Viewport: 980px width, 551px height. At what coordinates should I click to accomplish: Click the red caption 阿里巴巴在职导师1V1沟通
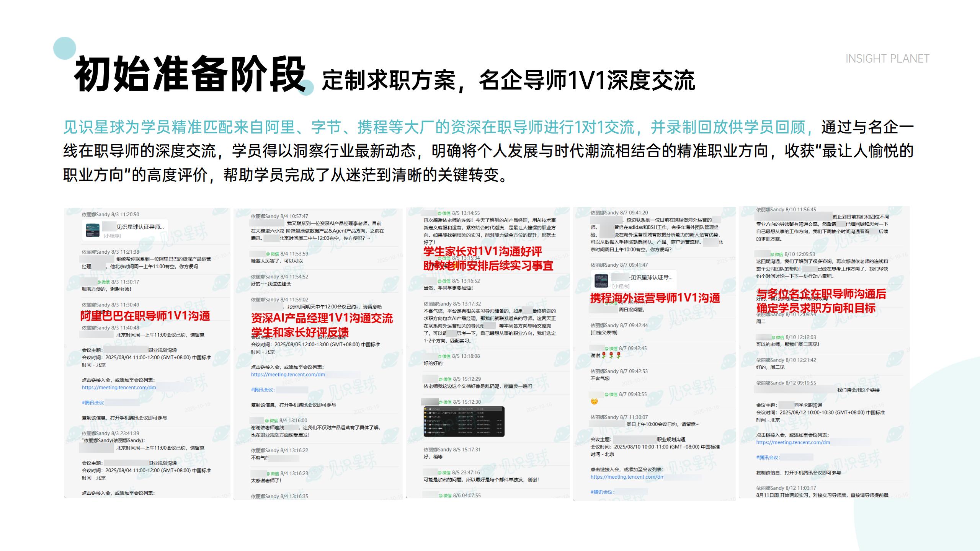145,316
